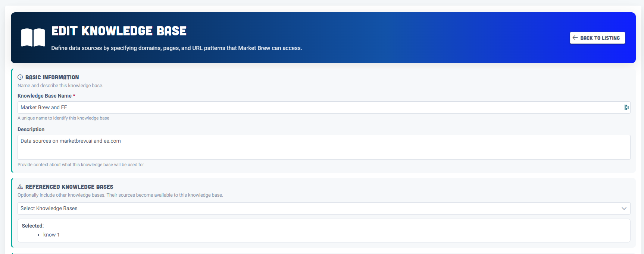Click the 'Description' field label
The image size is (644, 254).
(x=31, y=129)
